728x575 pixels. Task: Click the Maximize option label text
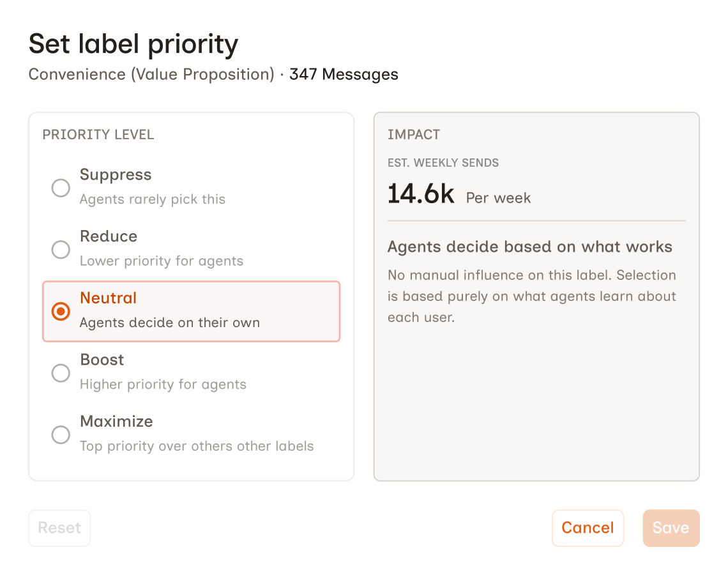coord(116,422)
